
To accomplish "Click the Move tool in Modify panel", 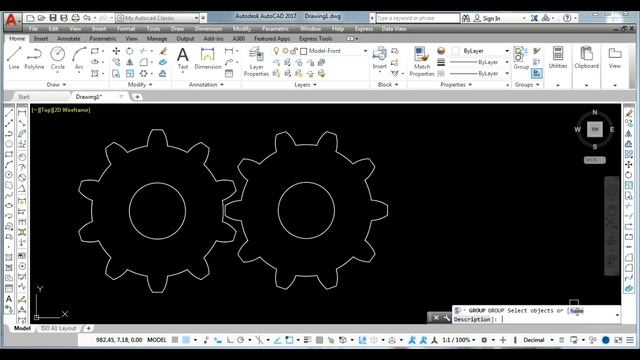I will [x=116, y=51].
